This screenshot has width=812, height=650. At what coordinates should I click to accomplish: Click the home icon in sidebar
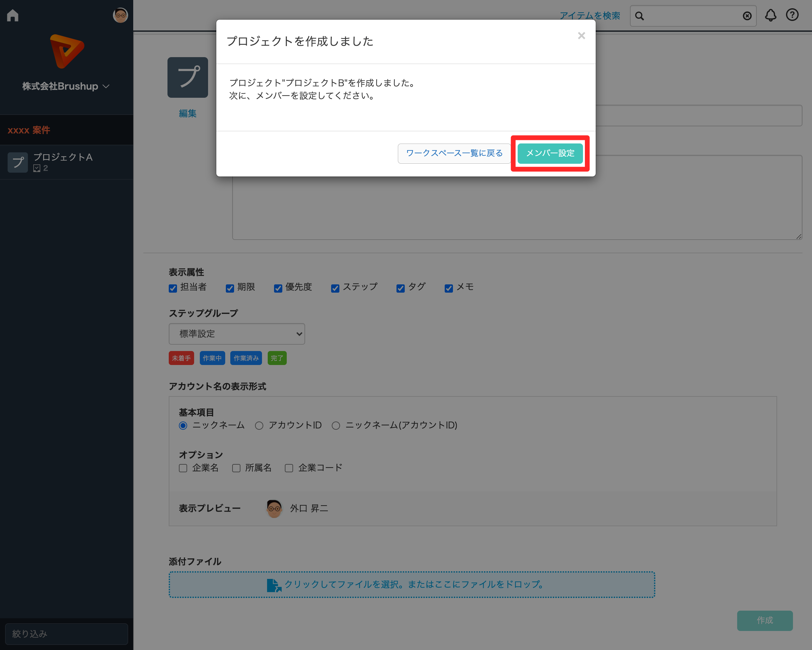13,16
